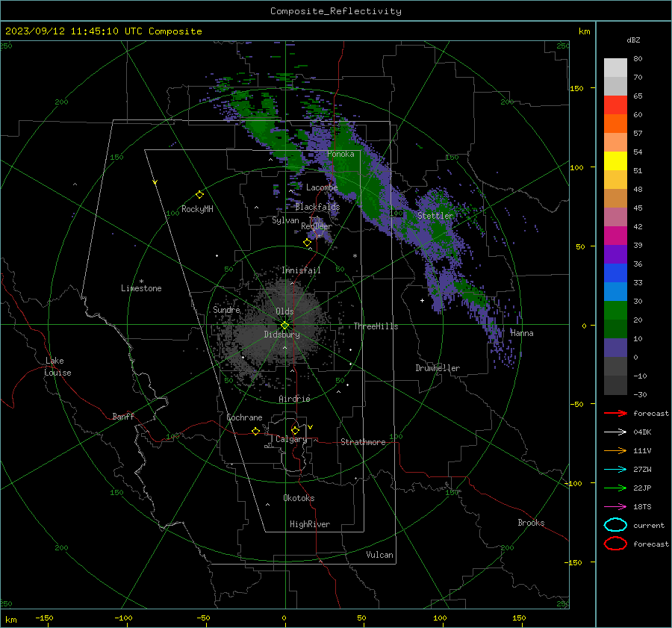Click the cyan 27ZW arrow icon
Screen dimensions: 672x628
(615, 470)
